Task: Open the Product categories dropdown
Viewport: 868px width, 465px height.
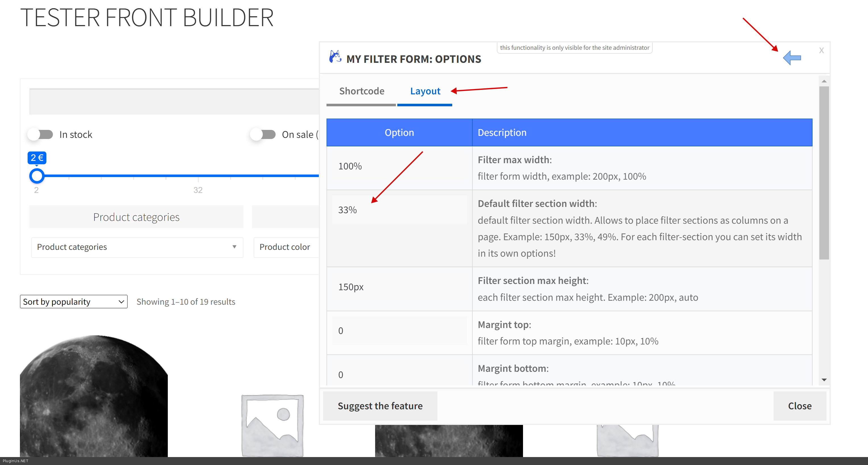Action: (x=137, y=247)
